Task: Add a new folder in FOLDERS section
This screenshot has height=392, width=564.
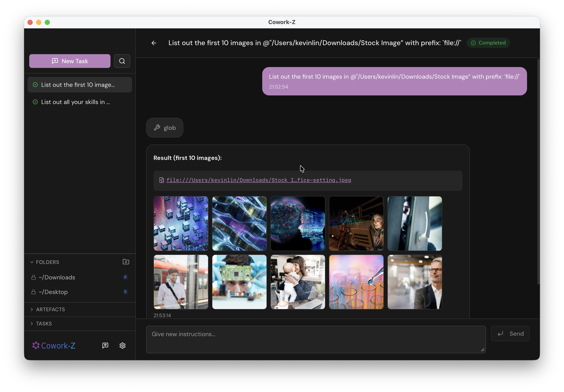Action: 126,262
